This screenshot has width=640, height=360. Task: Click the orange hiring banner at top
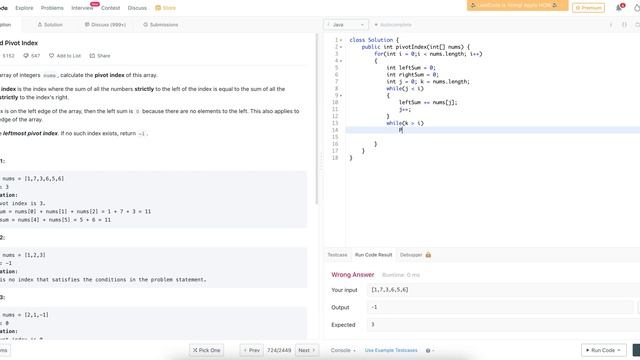pos(517,5)
